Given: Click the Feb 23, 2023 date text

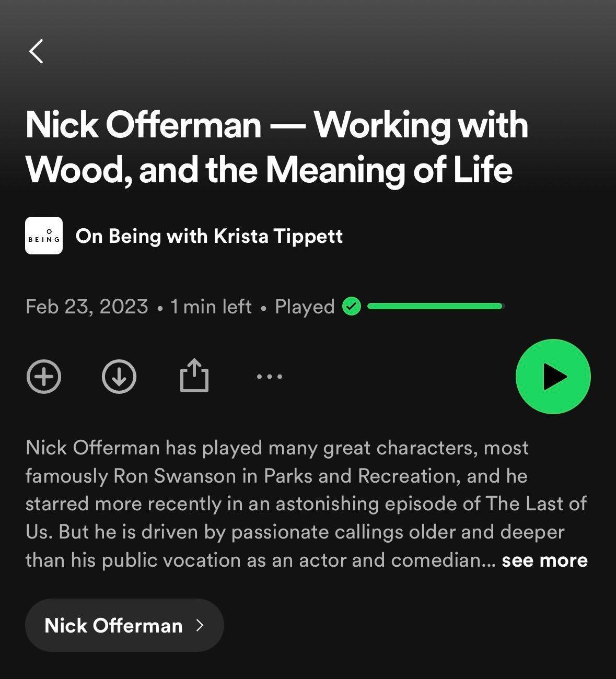Looking at the screenshot, I should (87, 307).
